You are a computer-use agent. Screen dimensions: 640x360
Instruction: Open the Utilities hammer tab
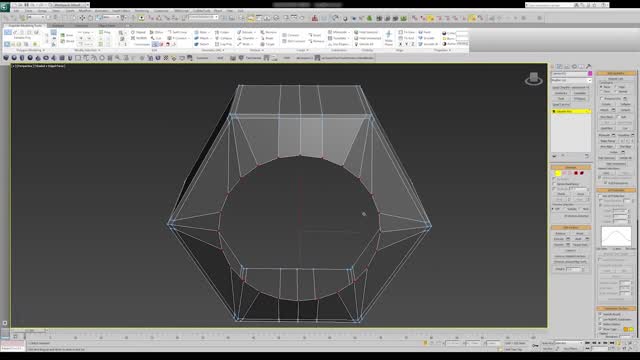[x=589, y=67]
